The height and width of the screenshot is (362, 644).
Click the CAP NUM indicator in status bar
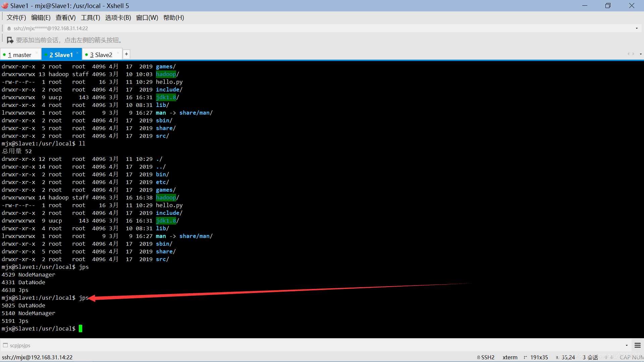click(x=631, y=357)
